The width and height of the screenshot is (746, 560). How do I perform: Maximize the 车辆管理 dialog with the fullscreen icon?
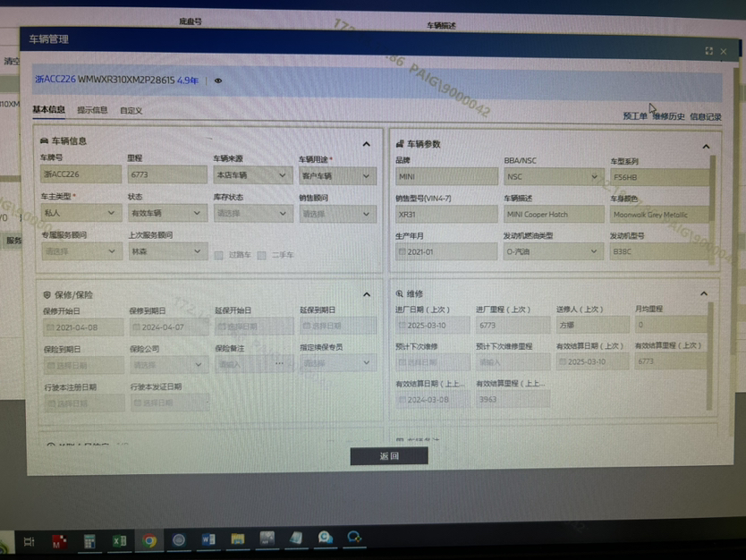708,52
